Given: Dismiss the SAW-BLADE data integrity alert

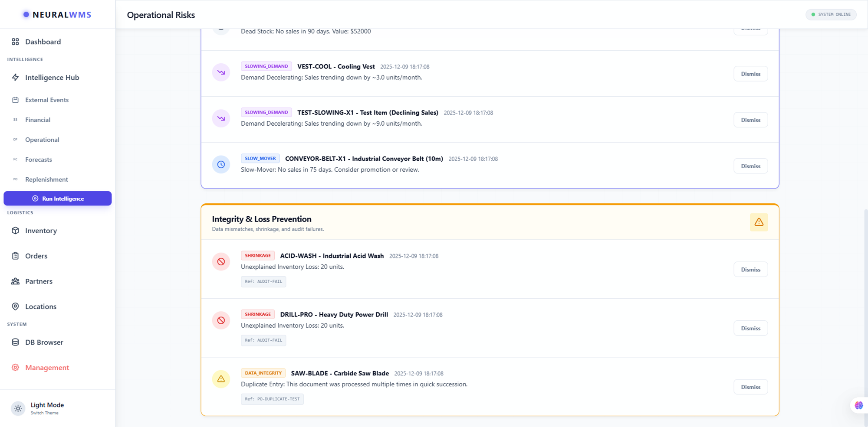Looking at the screenshot, I should point(750,387).
